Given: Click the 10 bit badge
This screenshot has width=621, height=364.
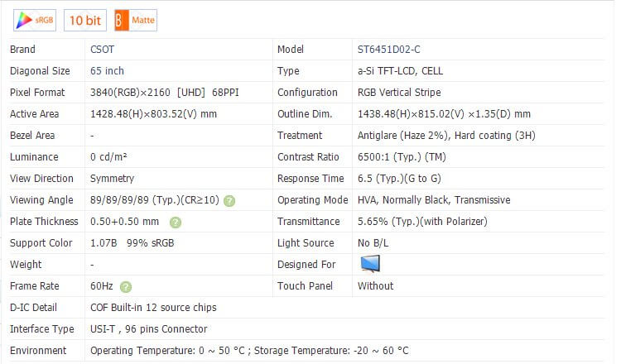Looking at the screenshot, I should click(85, 19).
